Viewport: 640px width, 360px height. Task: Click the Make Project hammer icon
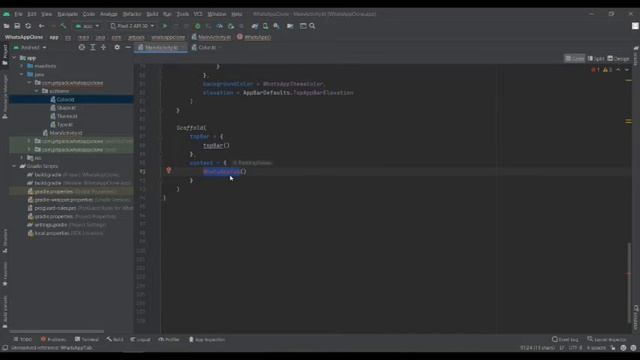pyautogui.click(x=63, y=26)
